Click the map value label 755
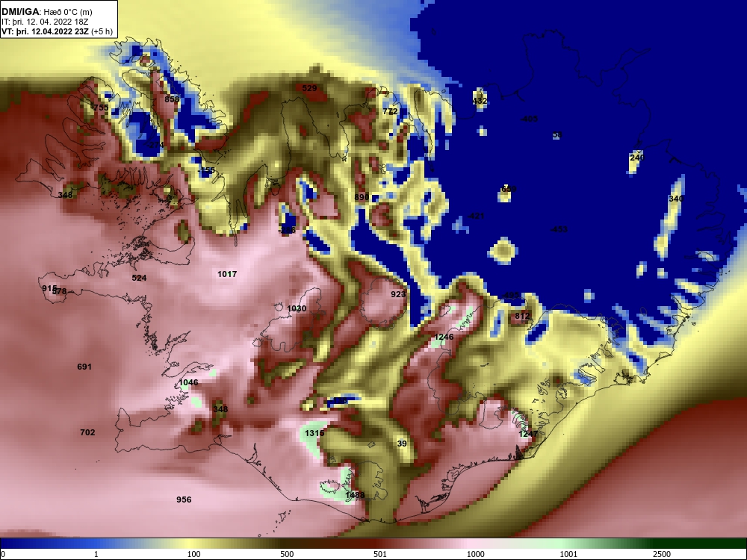747x560 pixels. (101, 108)
